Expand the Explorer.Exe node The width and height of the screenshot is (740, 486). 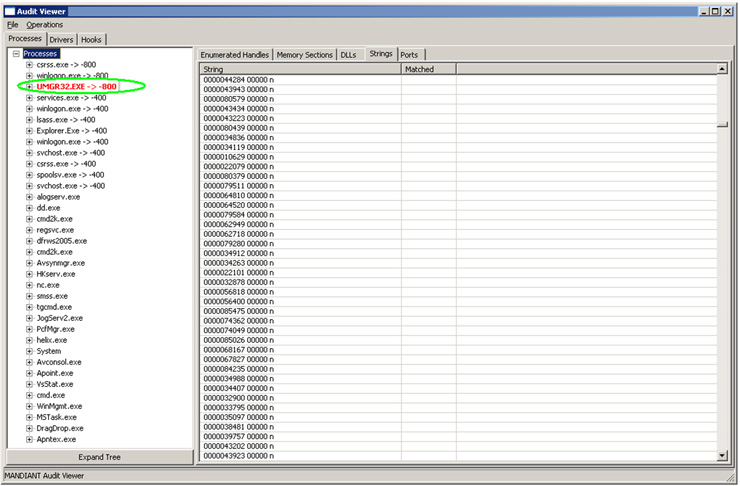point(29,131)
